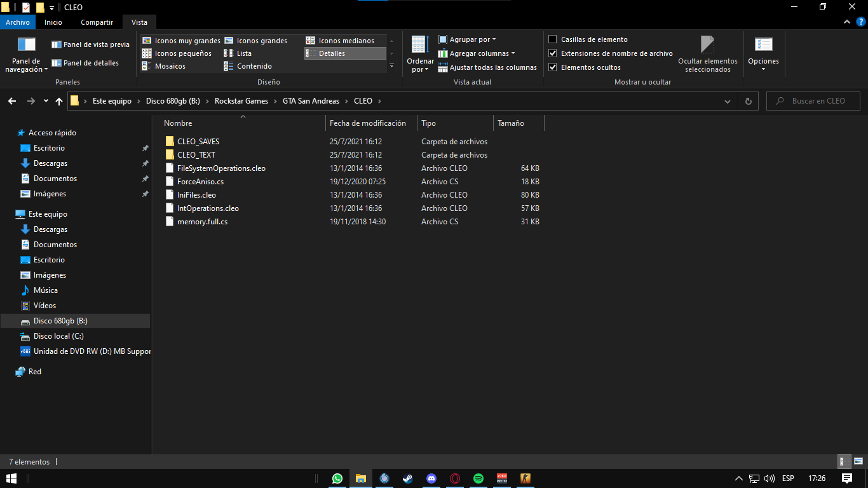The width and height of the screenshot is (868, 488).
Task: Click Rockstar Games in address path
Action: pos(241,101)
